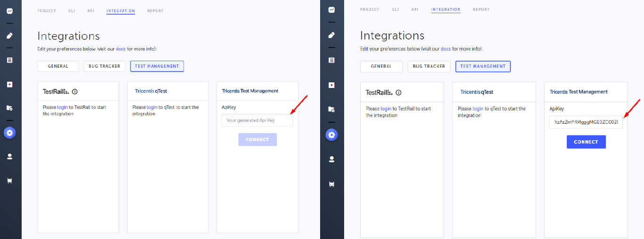The height and width of the screenshot is (239, 644).
Task: Click the TestRail logo in right screenshot
Action: pyautogui.click(x=379, y=93)
